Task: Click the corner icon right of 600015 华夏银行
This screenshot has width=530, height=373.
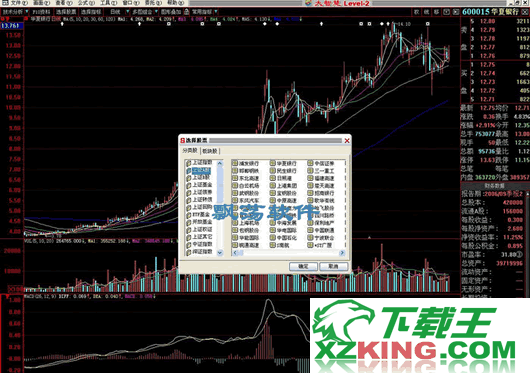Action: (x=525, y=12)
